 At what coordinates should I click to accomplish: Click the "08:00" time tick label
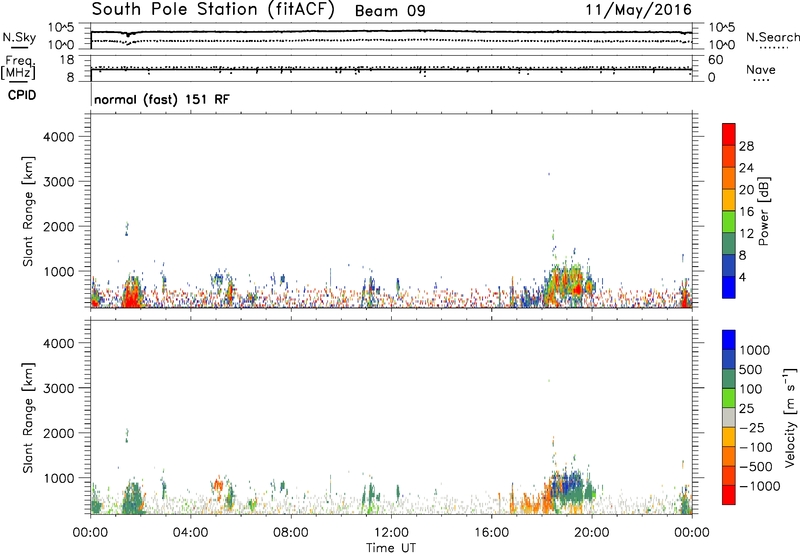pyautogui.click(x=291, y=533)
